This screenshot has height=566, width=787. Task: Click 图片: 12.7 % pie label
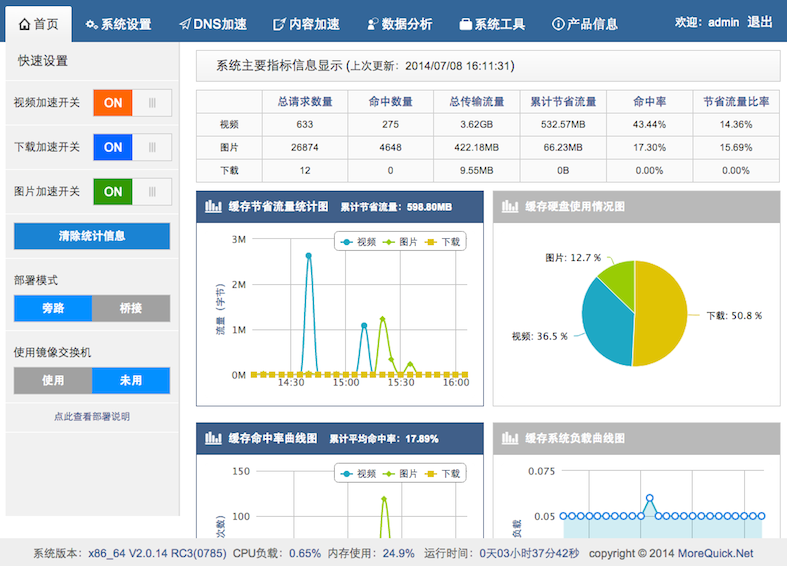573,258
